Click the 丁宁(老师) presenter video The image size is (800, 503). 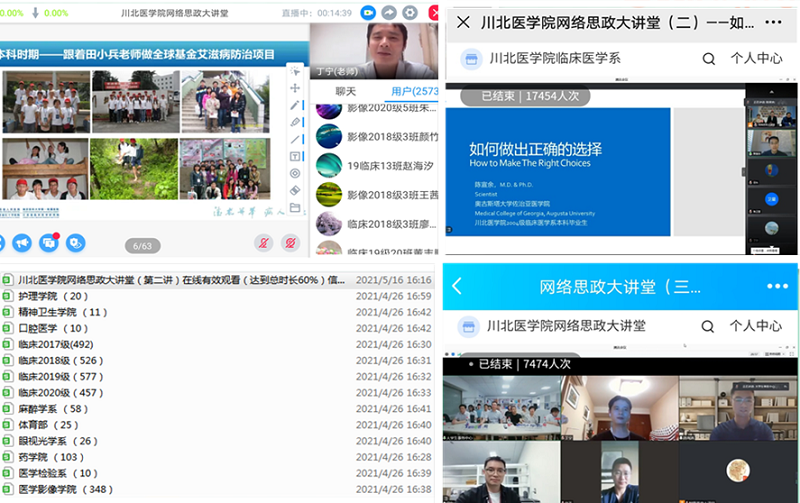click(x=374, y=51)
